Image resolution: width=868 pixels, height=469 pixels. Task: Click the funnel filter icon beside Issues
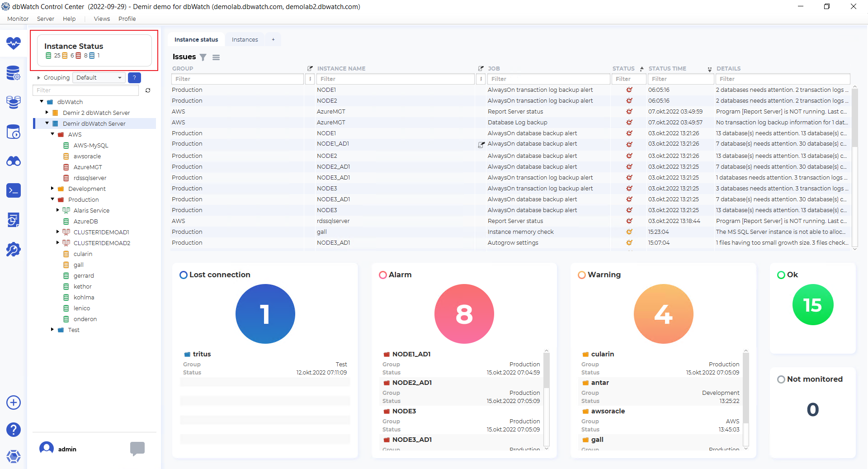coord(203,57)
